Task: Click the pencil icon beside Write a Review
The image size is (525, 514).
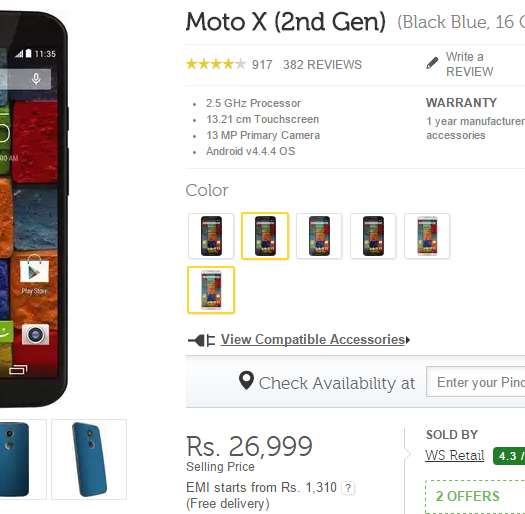Action: click(x=432, y=63)
